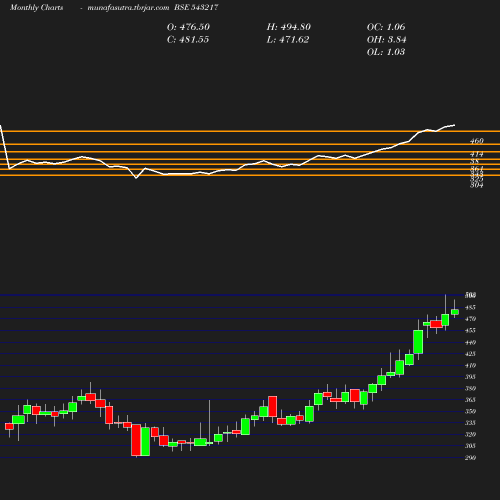The width and height of the screenshot is (500, 500).
Task: Click the open value "O: 476.50"
Action: [x=188, y=27]
